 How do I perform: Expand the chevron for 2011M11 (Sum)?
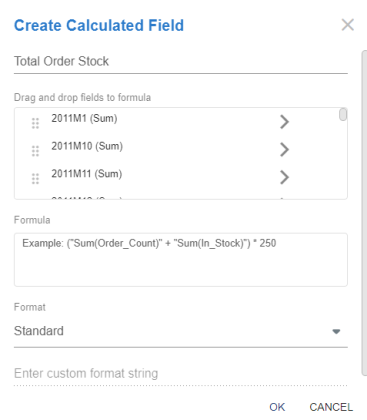[284, 177]
